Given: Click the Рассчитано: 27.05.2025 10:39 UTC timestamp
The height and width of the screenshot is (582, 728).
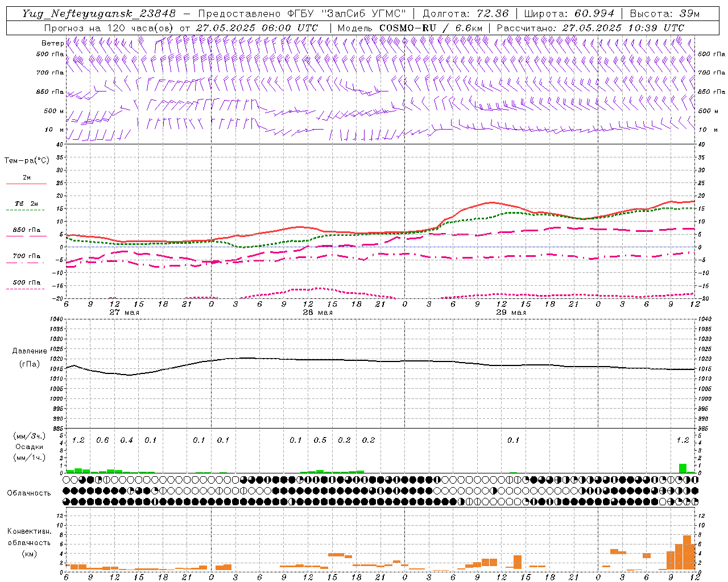Looking at the screenshot, I should click(590, 28).
